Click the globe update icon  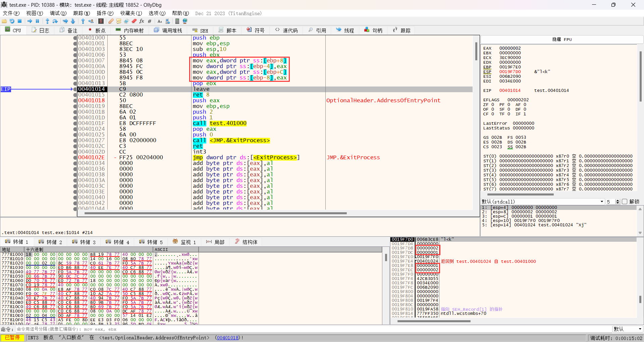click(185, 21)
